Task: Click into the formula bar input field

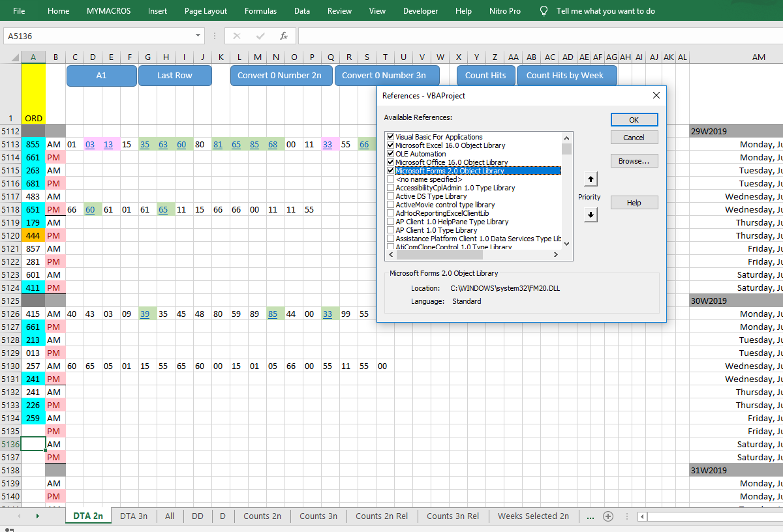Action: point(540,36)
